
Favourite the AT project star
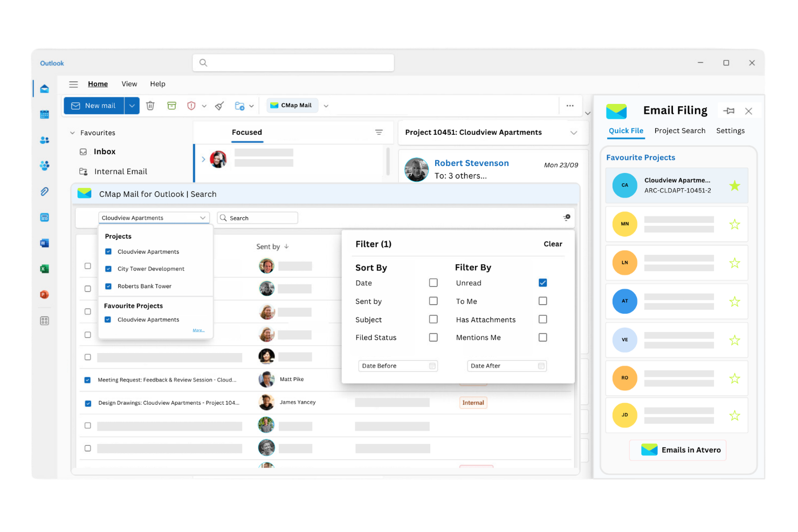(734, 302)
